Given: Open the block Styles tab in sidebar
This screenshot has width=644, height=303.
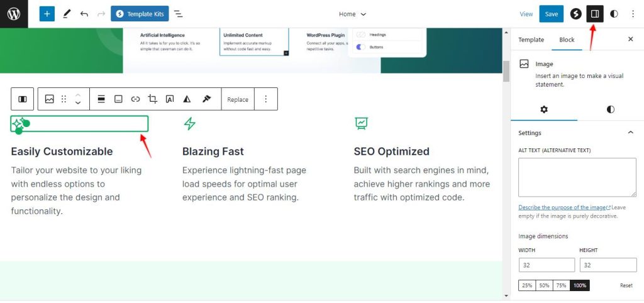Looking at the screenshot, I should pos(610,109).
